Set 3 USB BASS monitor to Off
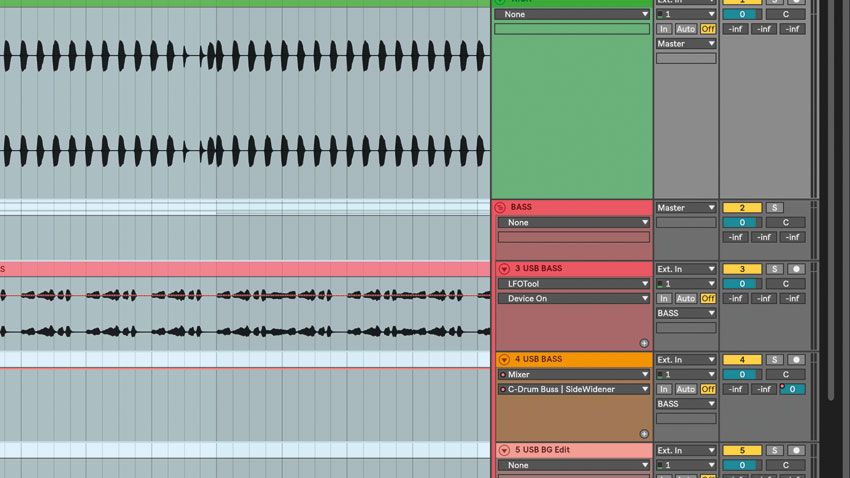 (x=708, y=299)
